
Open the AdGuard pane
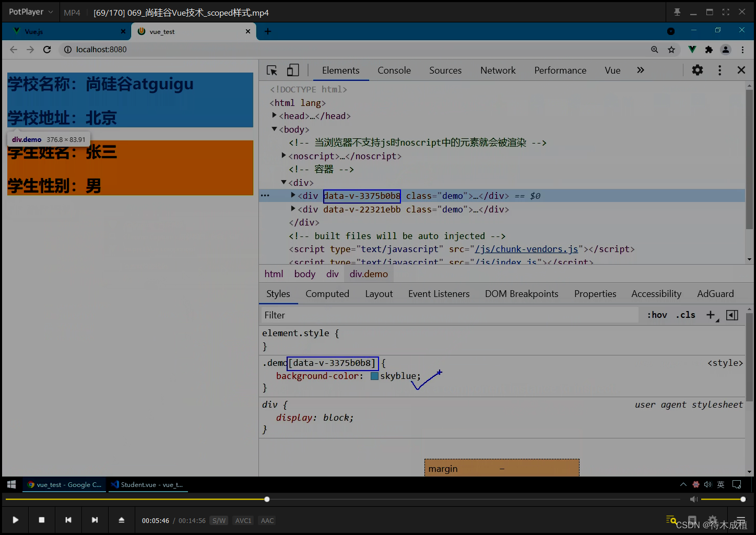(x=715, y=294)
